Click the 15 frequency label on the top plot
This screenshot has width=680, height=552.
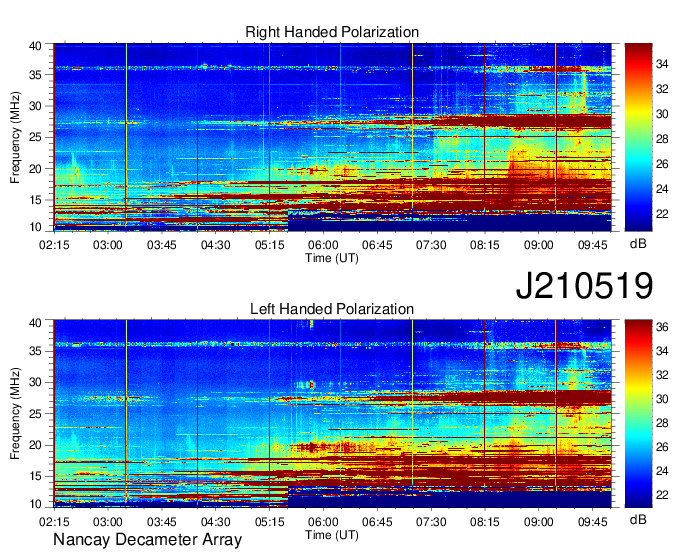click(36, 200)
